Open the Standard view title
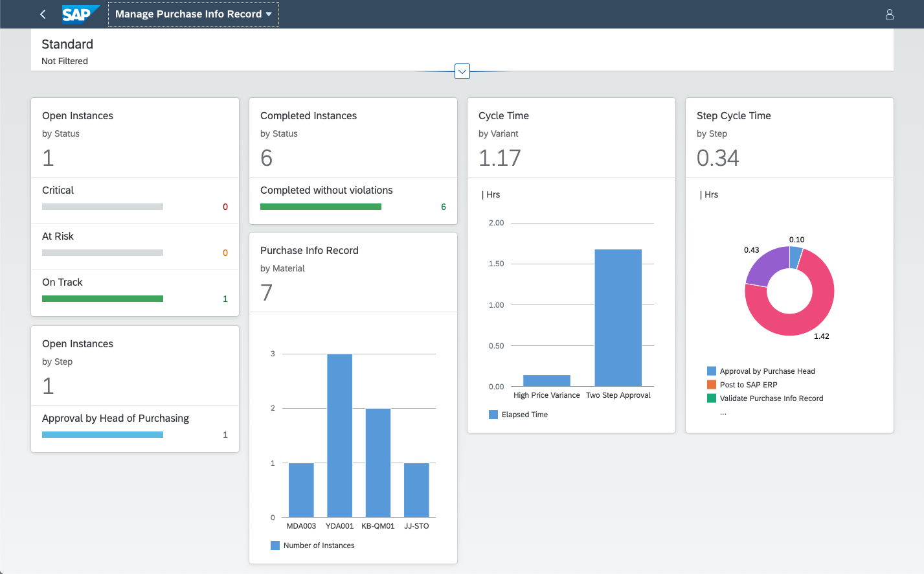 67,44
